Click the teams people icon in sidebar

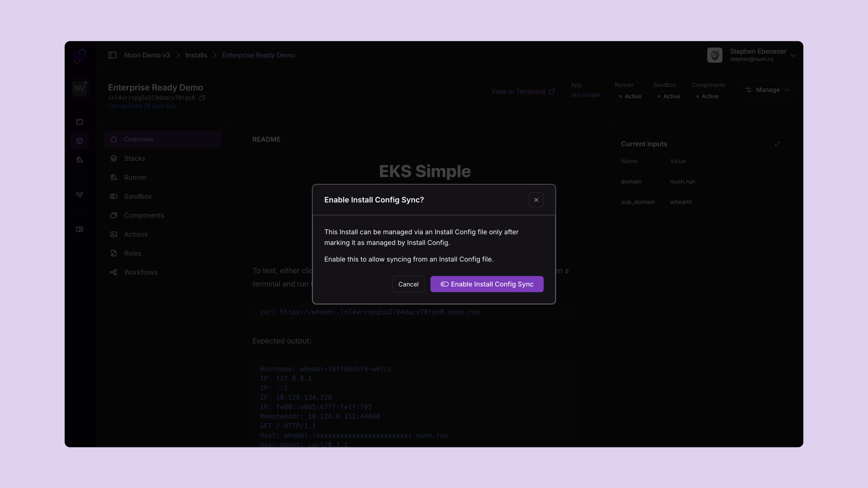point(80,194)
